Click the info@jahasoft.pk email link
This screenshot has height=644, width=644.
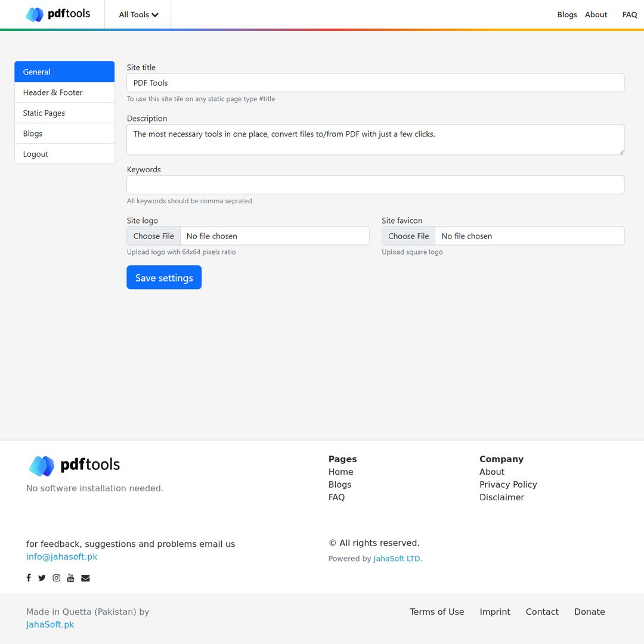(x=61, y=557)
